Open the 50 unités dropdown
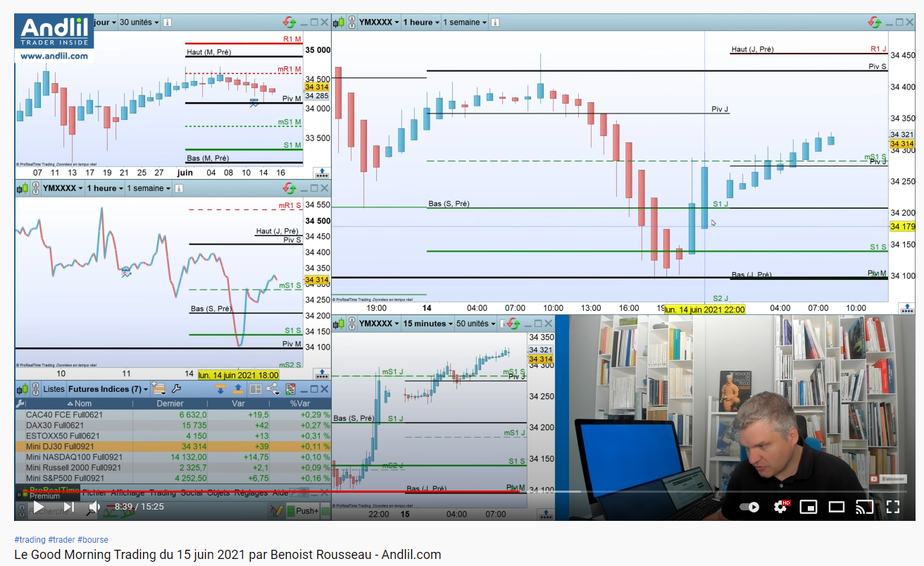The width and height of the screenshot is (924, 566). pos(476,324)
